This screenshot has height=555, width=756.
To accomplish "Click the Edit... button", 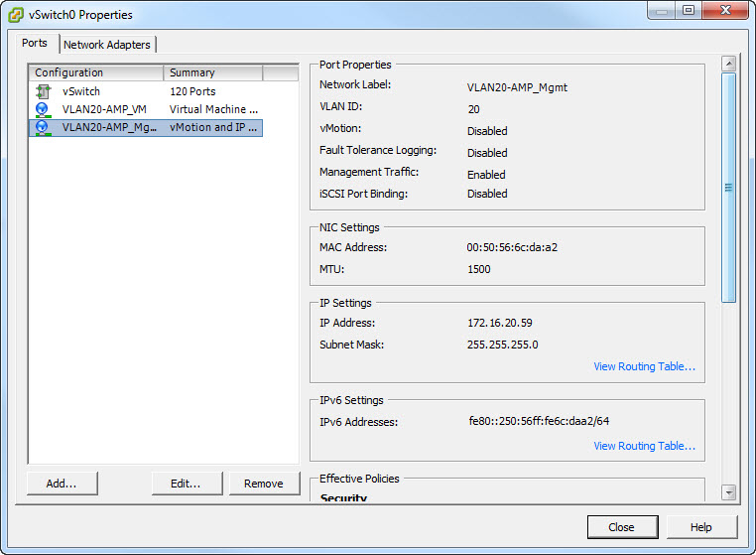I will click(x=187, y=484).
